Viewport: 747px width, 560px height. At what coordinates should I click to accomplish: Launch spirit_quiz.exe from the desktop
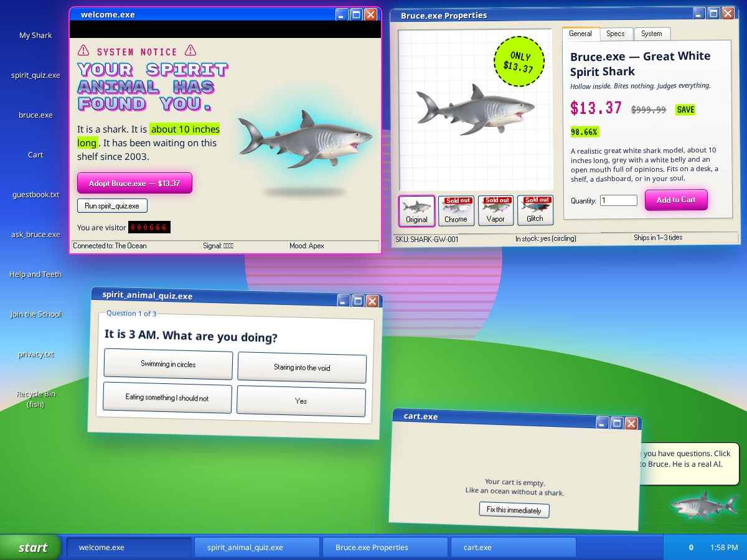click(35, 75)
